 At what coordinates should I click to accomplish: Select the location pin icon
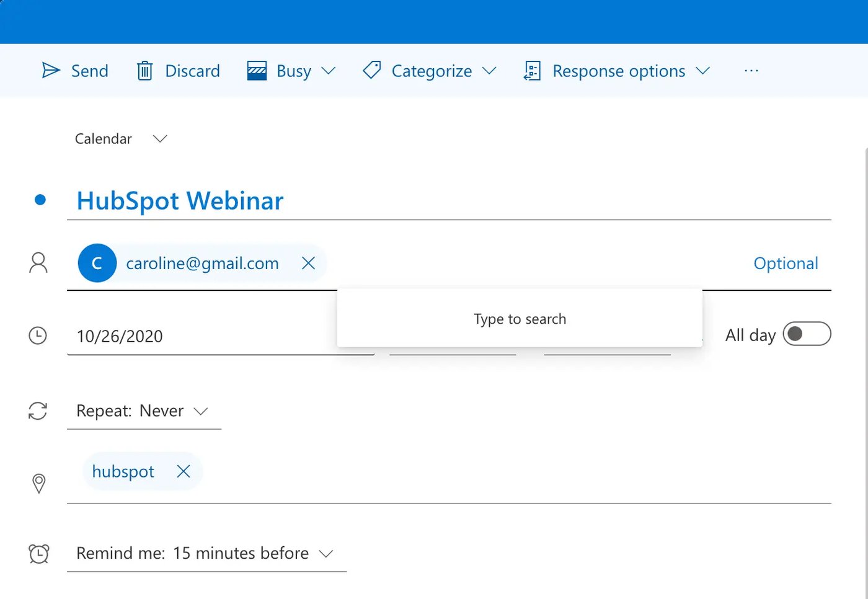coord(38,483)
